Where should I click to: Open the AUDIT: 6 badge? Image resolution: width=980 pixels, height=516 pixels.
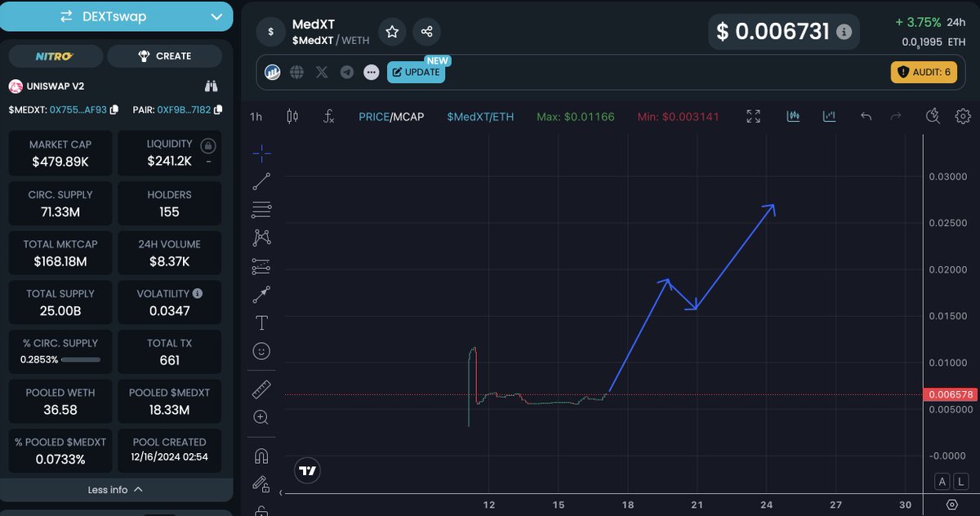[924, 72]
